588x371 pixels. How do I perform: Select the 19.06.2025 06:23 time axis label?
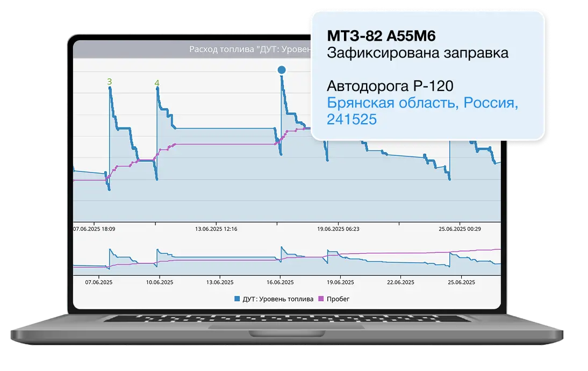tap(338, 229)
